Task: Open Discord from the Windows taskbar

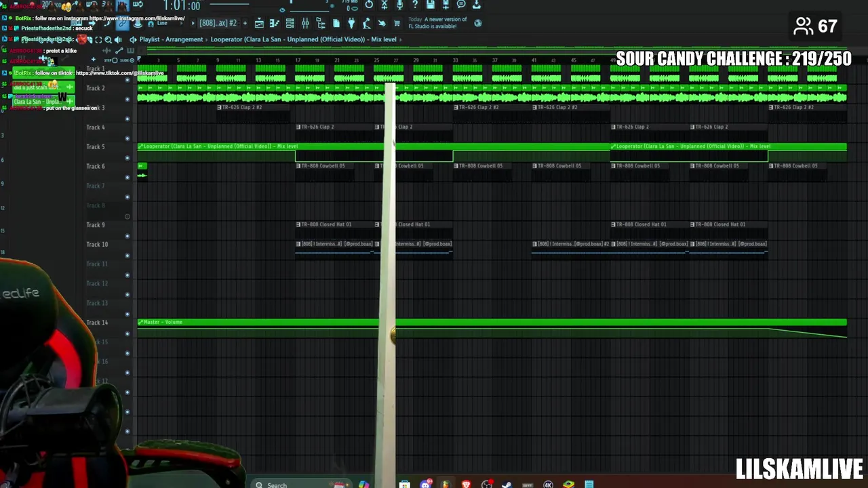Action: (426, 484)
